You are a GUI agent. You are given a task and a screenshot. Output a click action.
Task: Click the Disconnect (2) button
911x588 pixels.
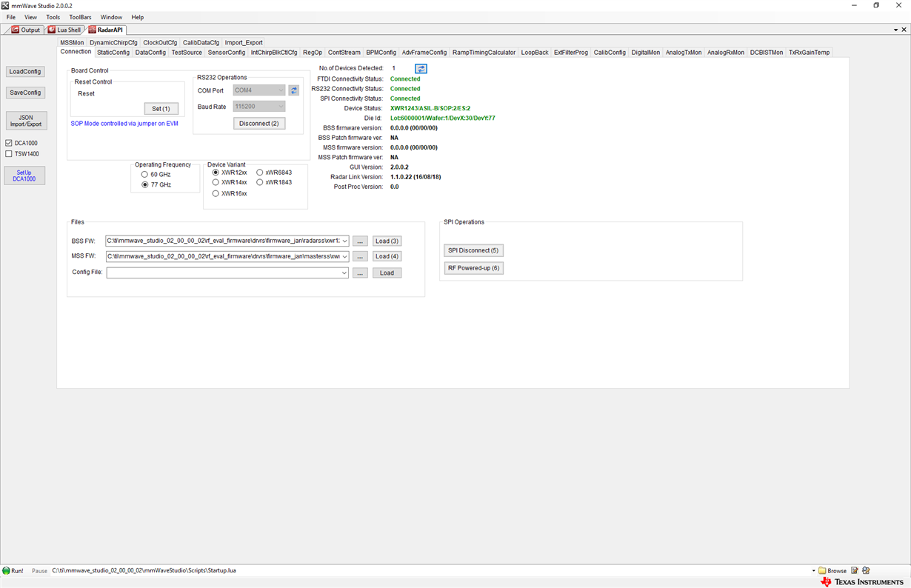[x=259, y=124]
